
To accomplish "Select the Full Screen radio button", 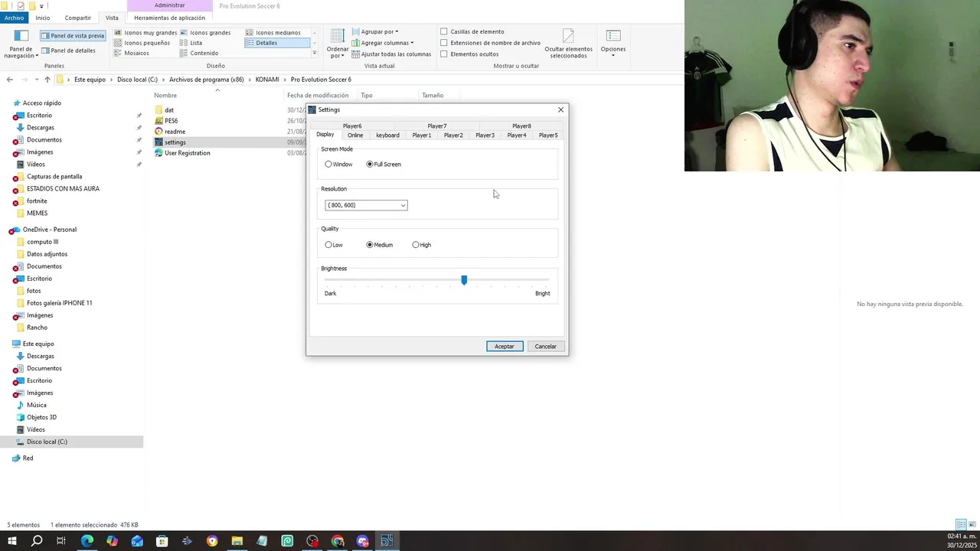I will pos(370,165).
